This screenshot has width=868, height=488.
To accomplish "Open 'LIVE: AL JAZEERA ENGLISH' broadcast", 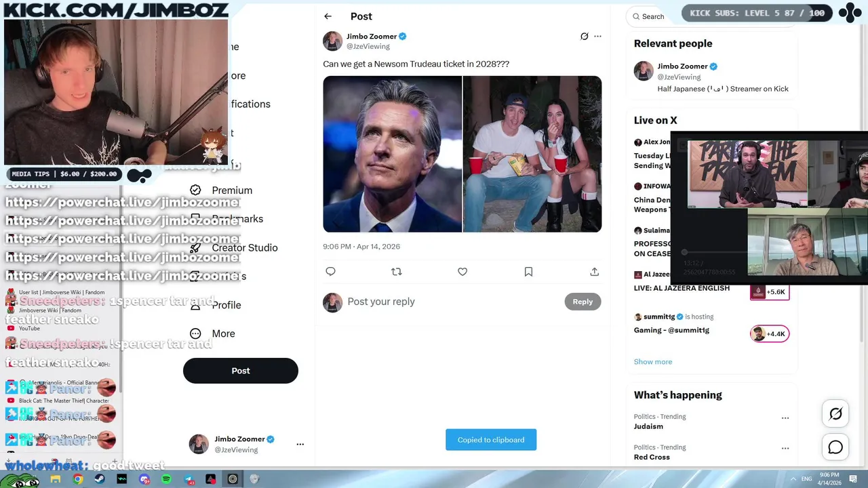I will click(682, 288).
